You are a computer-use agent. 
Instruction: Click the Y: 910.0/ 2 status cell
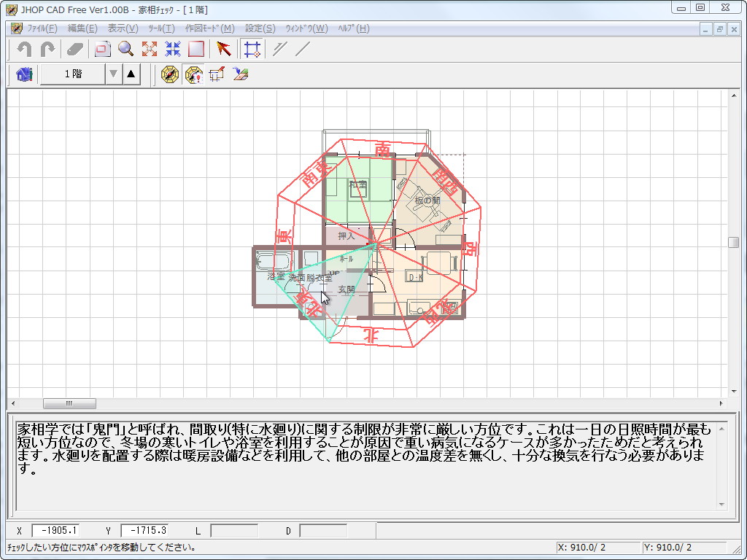pyautogui.click(x=684, y=548)
